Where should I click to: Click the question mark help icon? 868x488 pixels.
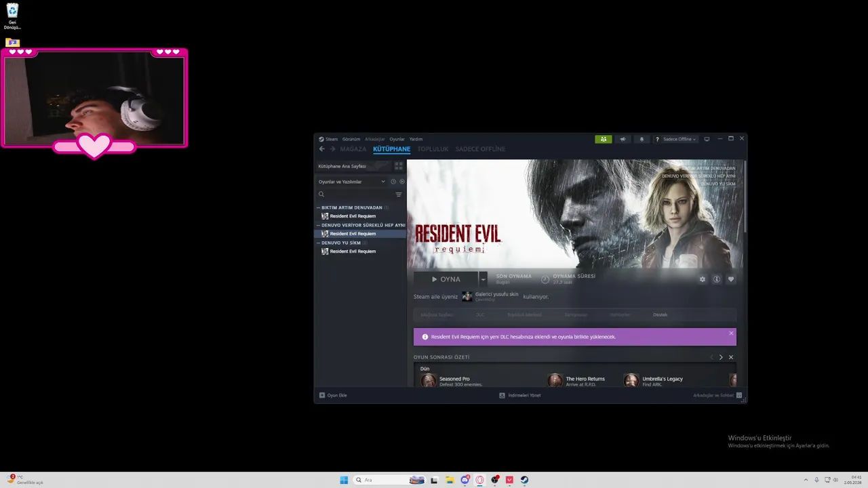pyautogui.click(x=657, y=139)
